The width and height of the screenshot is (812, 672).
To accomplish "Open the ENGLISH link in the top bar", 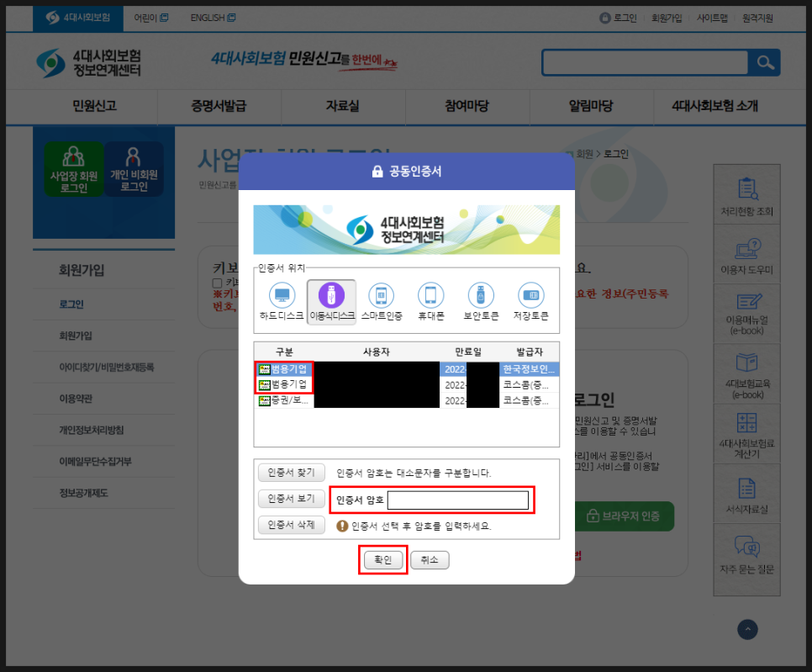I will point(213,18).
